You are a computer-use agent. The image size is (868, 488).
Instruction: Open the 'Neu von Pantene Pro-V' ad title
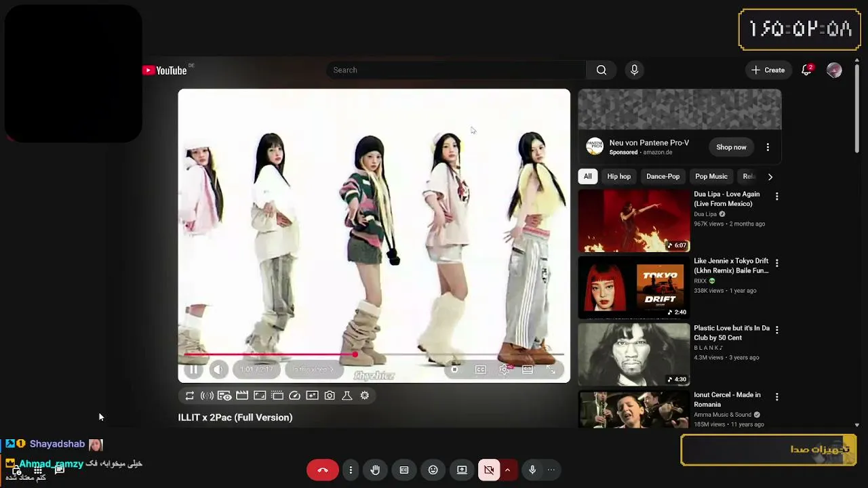click(x=649, y=143)
